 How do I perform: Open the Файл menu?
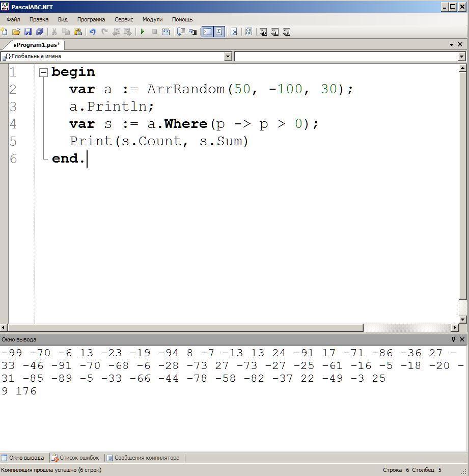coord(13,19)
